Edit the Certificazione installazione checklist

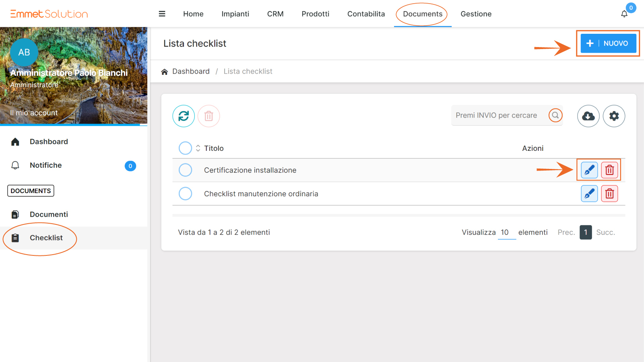(x=589, y=170)
